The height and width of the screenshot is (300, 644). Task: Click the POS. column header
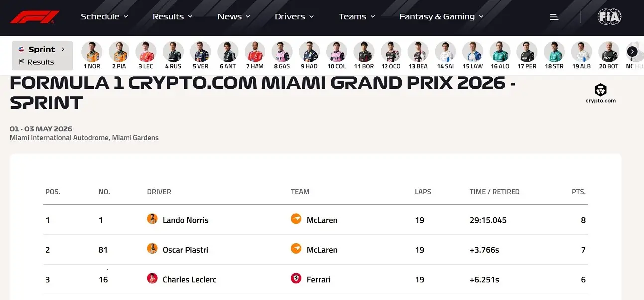(53, 192)
